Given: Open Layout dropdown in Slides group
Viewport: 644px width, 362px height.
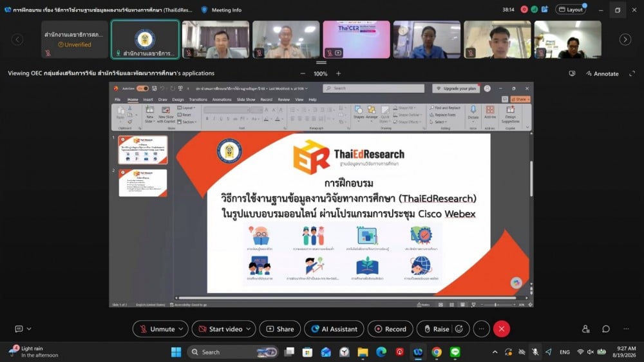Looking at the screenshot, I should (x=187, y=108).
